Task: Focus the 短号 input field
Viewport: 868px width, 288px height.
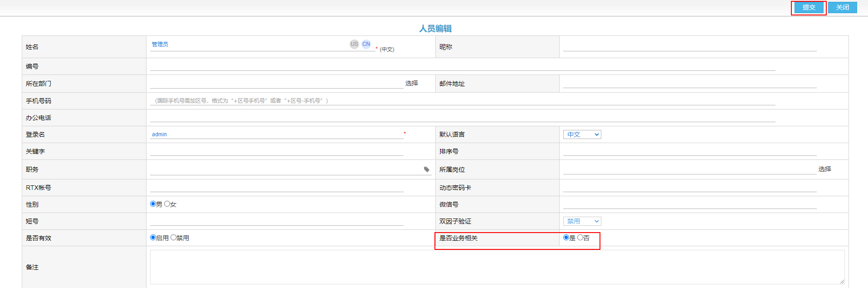Action: click(x=277, y=221)
